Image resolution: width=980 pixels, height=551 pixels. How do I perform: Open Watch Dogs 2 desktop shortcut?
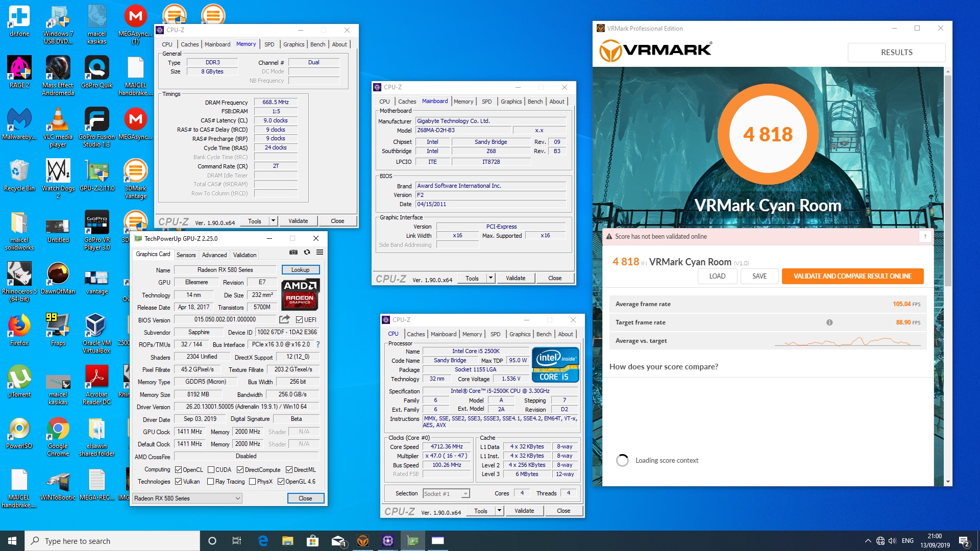click(x=58, y=179)
